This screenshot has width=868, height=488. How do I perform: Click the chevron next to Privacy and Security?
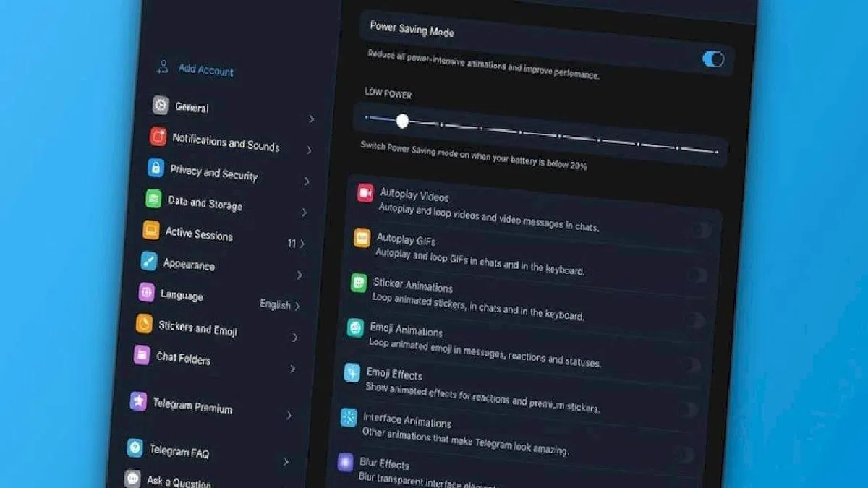[307, 181]
